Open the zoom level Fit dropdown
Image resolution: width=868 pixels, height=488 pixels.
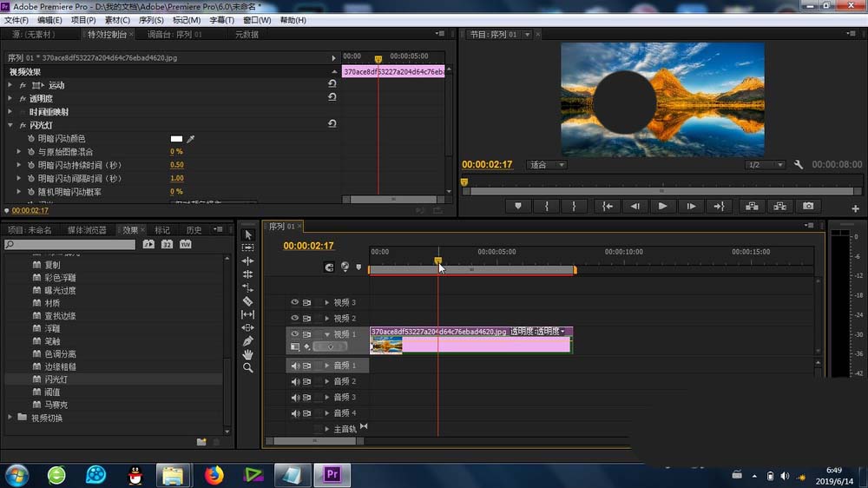(546, 164)
